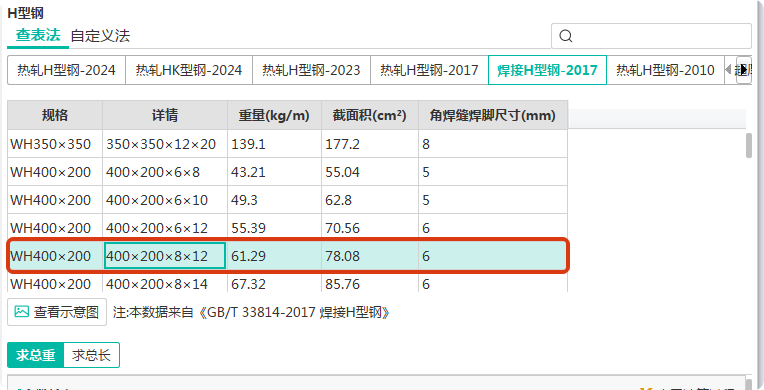This screenshot has height=390, width=764.
Task: Select the WH350×350 row
Action: 287,144
